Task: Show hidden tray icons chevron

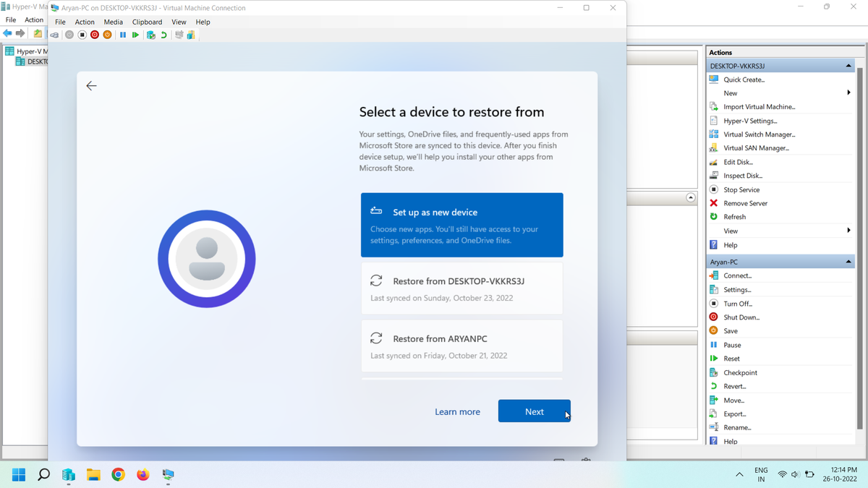Action: tap(739, 475)
